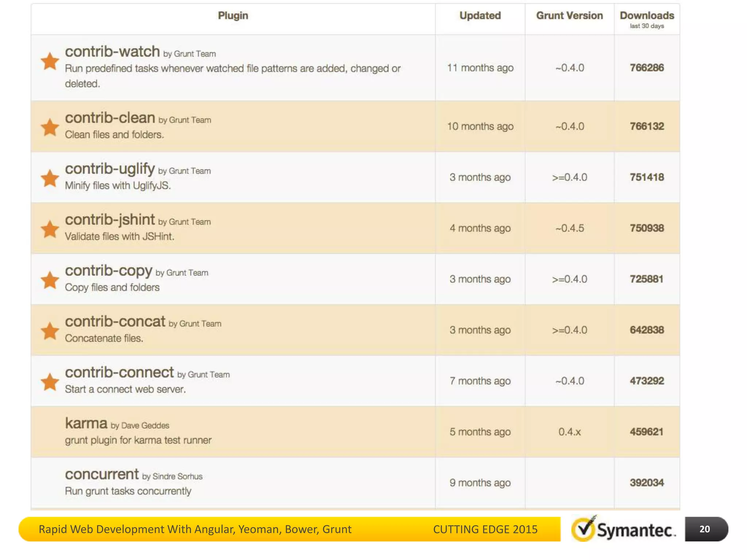747x560 pixels.
Task: Click 'by Sindre Sorhus' author text
Action: [172, 477]
